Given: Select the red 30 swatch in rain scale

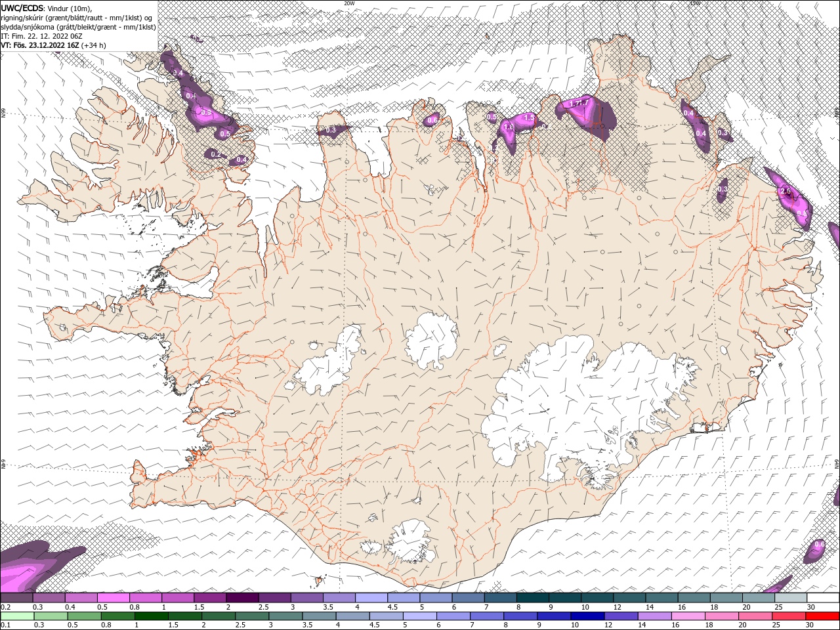Looking at the screenshot, I should point(823,616).
